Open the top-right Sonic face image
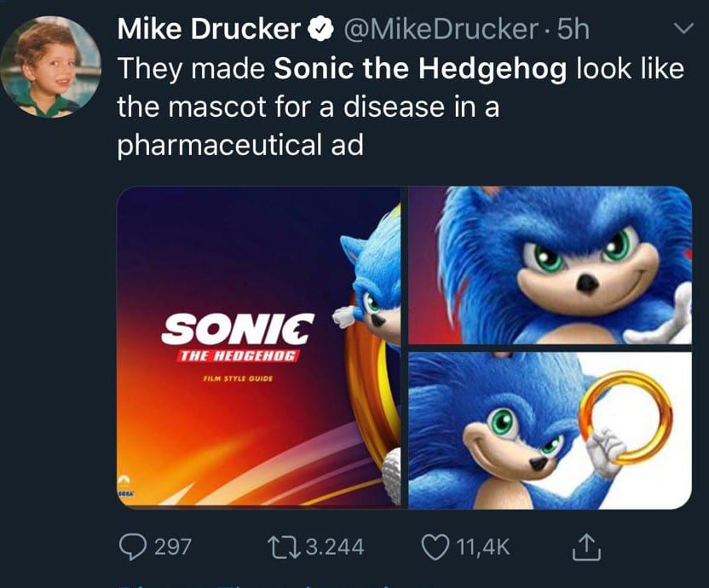The height and width of the screenshot is (588, 709). [550, 265]
